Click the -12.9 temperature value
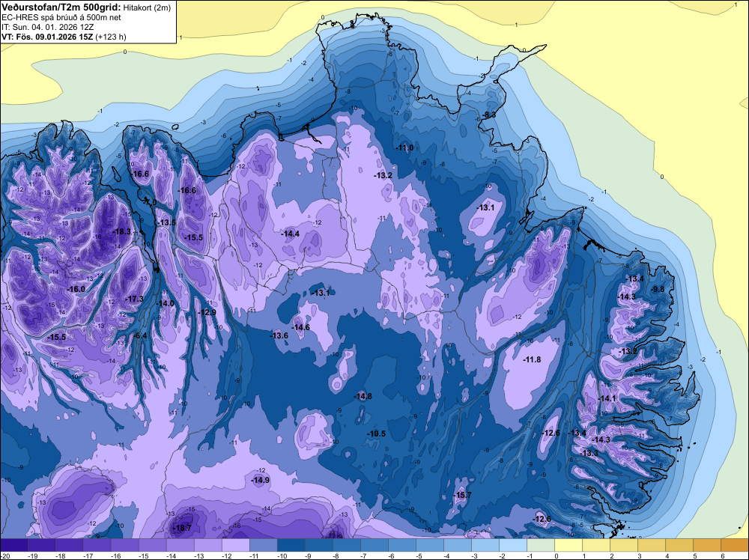 click(x=207, y=313)
